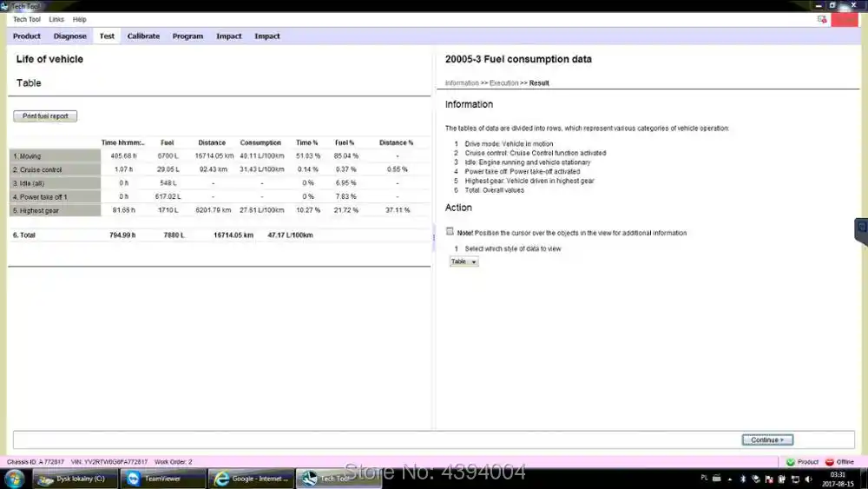Click the panel splitter grip between panes
The image size is (868, 489).
pos(433,237)
